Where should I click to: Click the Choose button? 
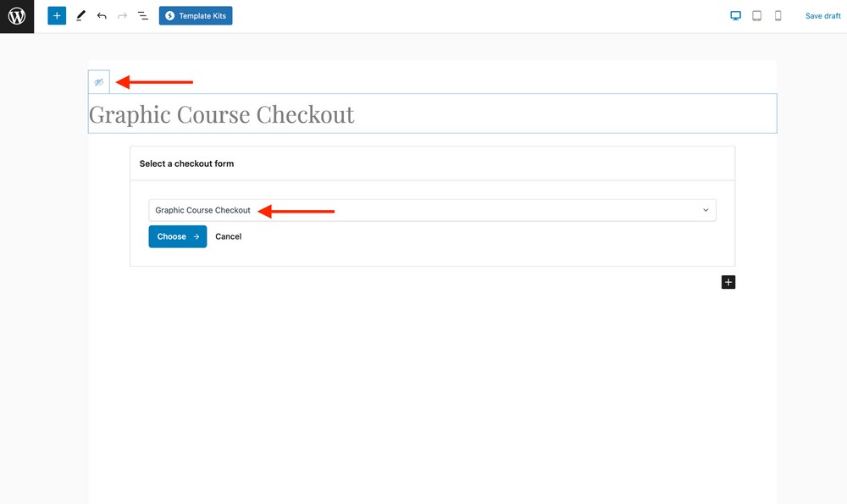(177, 236)
